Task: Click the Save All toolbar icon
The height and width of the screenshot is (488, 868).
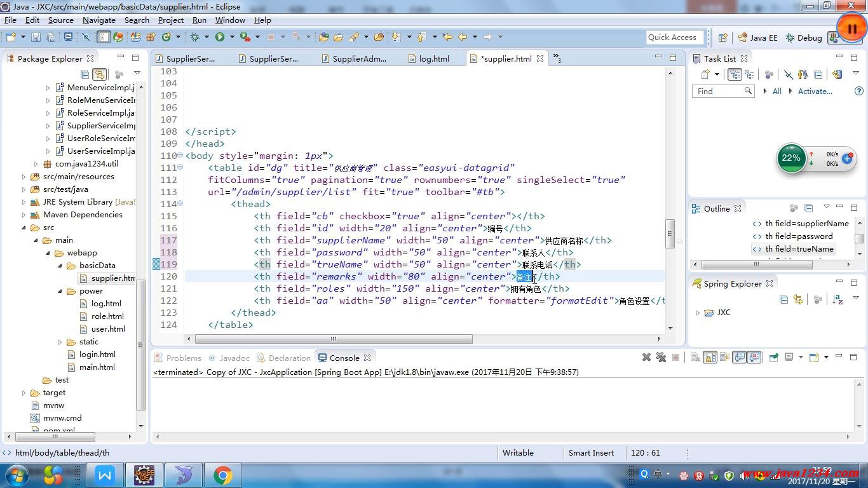Action: click(x=50, y=37)
